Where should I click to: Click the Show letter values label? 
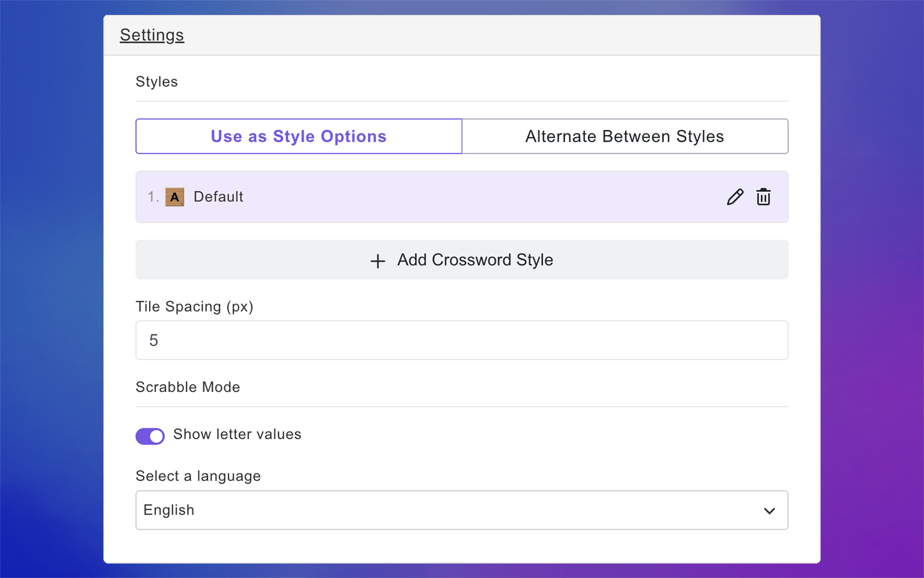click(237, 435)
